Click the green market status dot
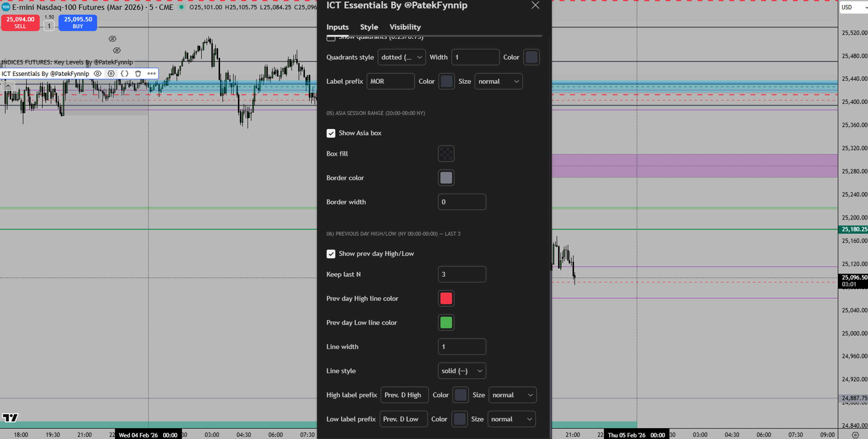 182,7
